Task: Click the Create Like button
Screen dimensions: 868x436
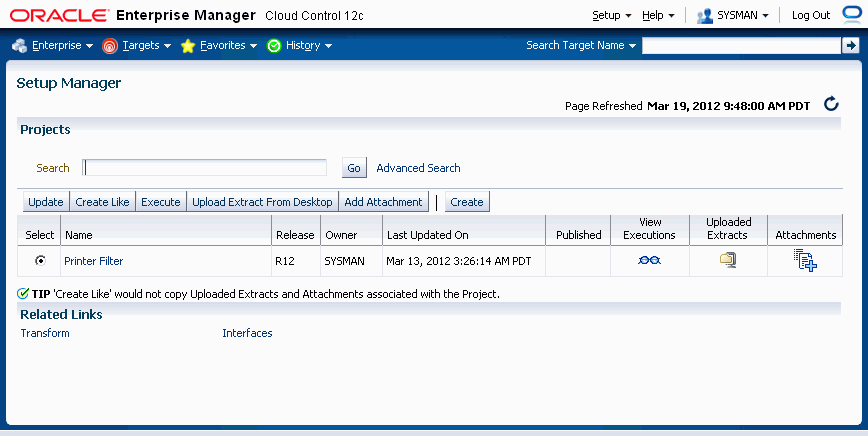Action: coord(102,202)
